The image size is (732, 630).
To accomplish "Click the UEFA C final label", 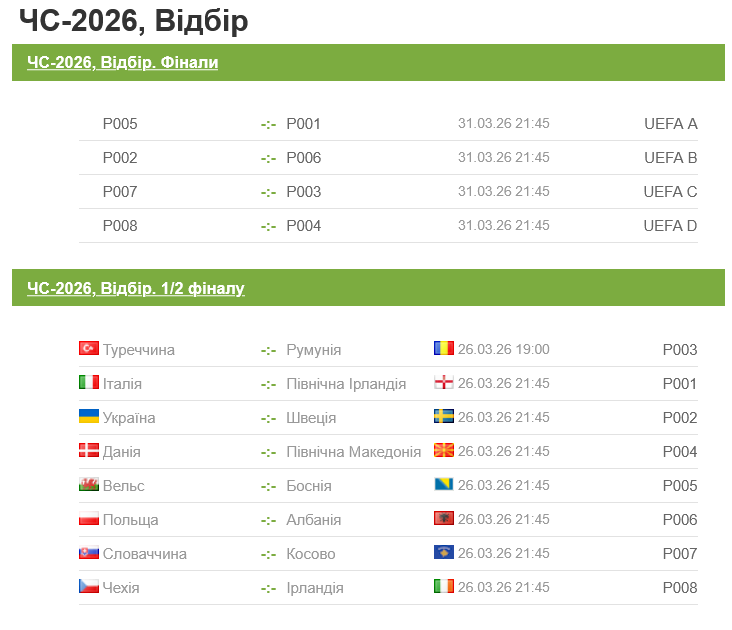I will (670, 192).
